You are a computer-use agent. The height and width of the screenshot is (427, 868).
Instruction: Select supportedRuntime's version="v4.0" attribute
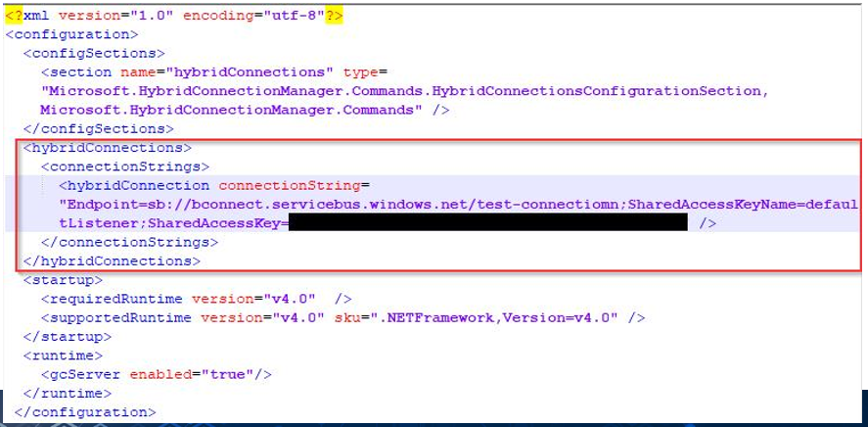click(x=262, y=317)
